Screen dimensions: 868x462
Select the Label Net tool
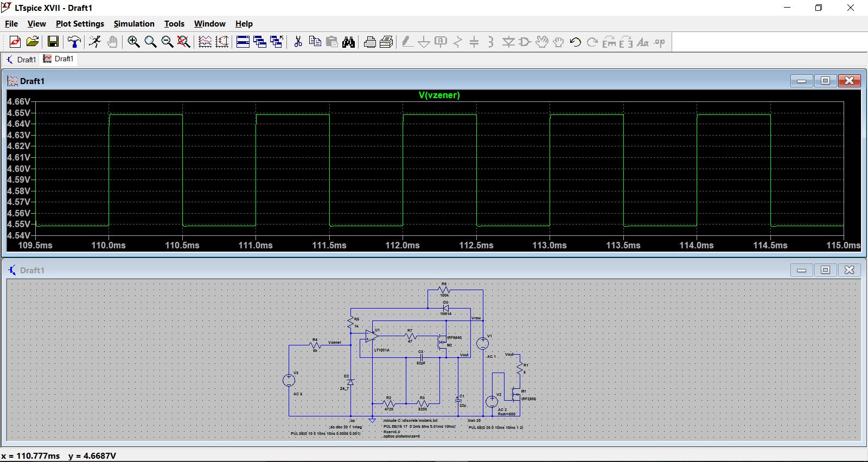441,42
